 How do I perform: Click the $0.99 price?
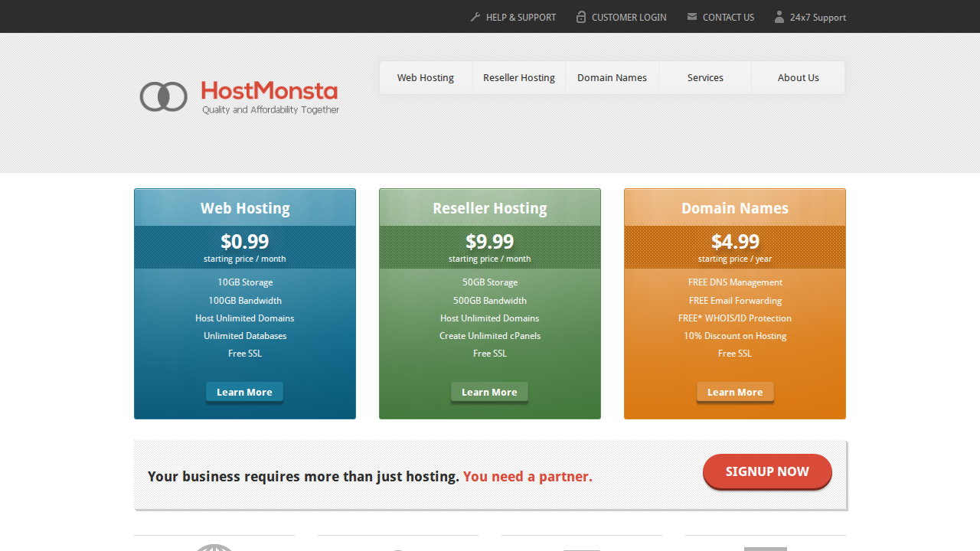click(245, 242)
